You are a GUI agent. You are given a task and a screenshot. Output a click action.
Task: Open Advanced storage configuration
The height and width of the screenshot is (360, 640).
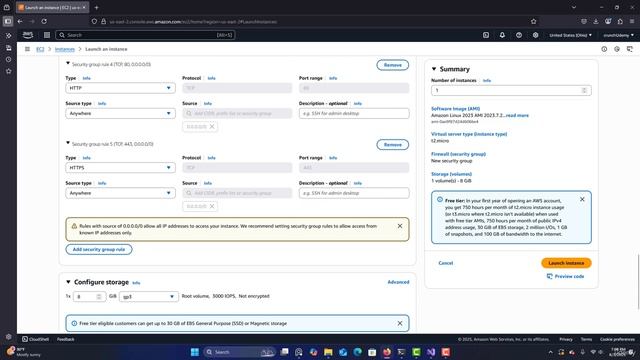[398, 282]
